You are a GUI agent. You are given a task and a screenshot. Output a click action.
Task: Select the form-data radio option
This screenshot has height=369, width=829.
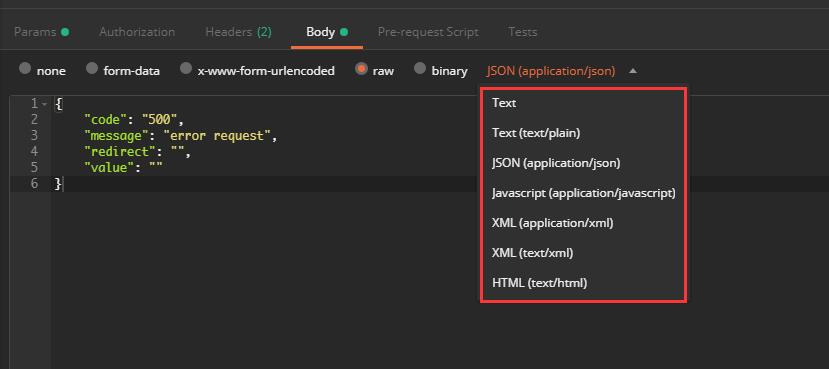click(x=92, y=69)
